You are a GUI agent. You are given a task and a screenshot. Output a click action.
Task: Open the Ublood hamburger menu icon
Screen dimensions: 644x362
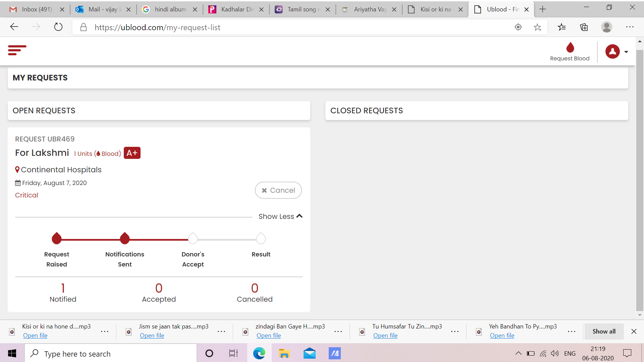pos(17,50)
